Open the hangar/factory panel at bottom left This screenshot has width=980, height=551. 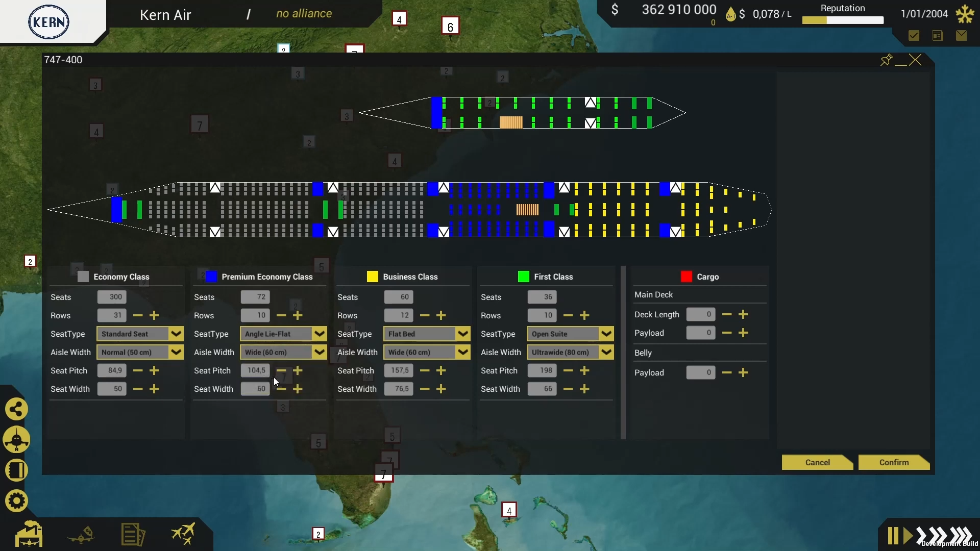point(29,534)
